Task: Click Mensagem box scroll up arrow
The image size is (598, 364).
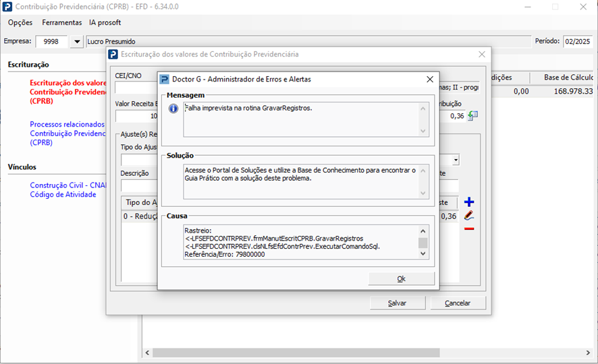Action: coord(423,109)
